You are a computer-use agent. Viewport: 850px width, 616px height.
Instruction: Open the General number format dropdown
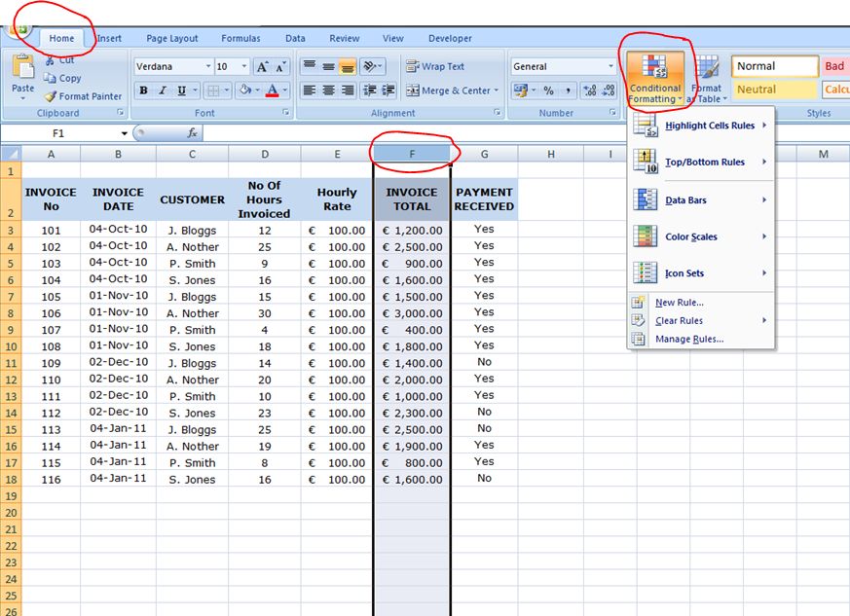610,66
